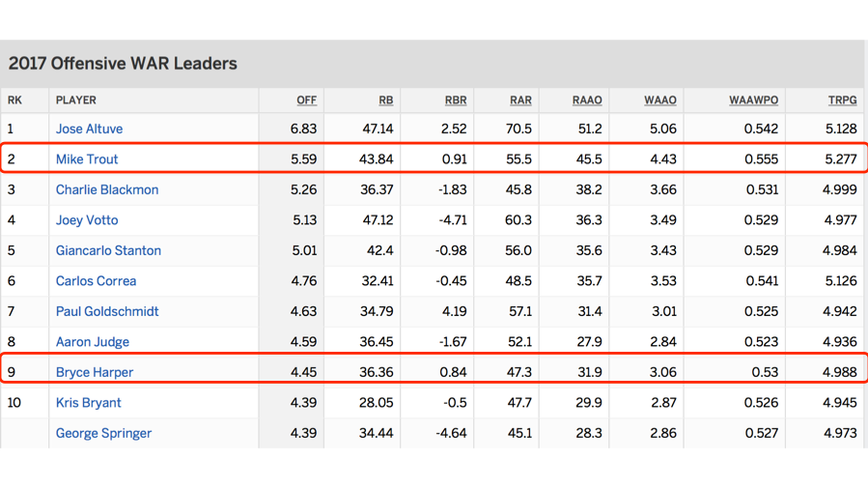This screenshot has width=868, height=489.
Task: Click WAAWPO column header
Action: pos(753,100)
